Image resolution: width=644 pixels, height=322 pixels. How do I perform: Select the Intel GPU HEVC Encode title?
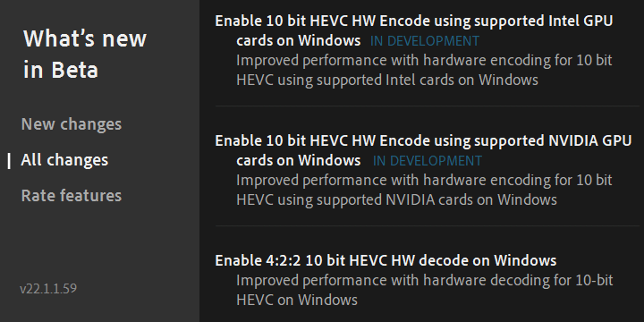(x=414, y=30)
